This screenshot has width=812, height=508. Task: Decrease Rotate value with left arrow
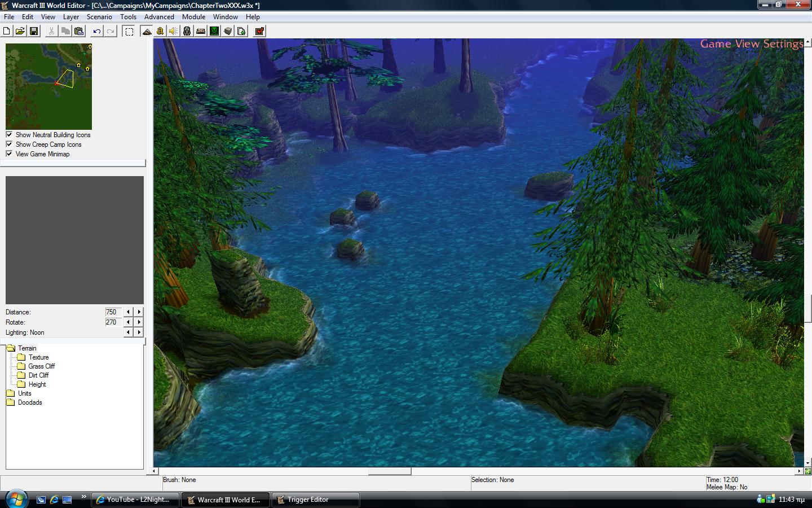click(x=128, y=322)
